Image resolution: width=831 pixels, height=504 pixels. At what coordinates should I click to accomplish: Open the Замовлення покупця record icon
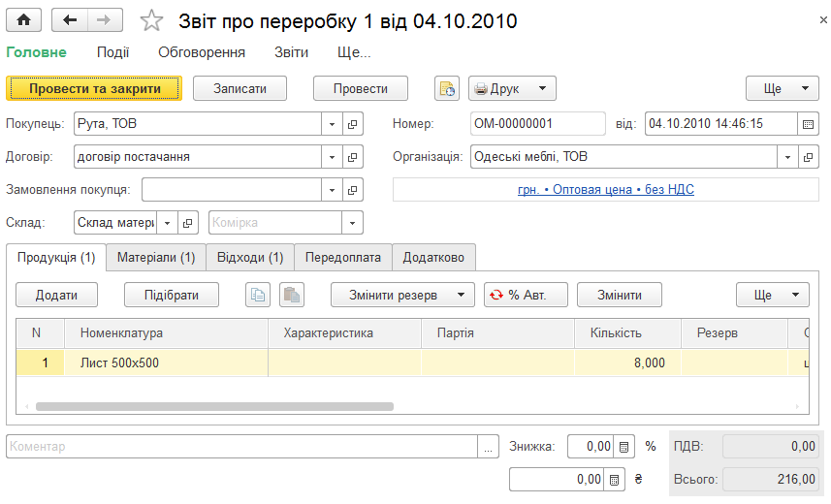(352, 190)
